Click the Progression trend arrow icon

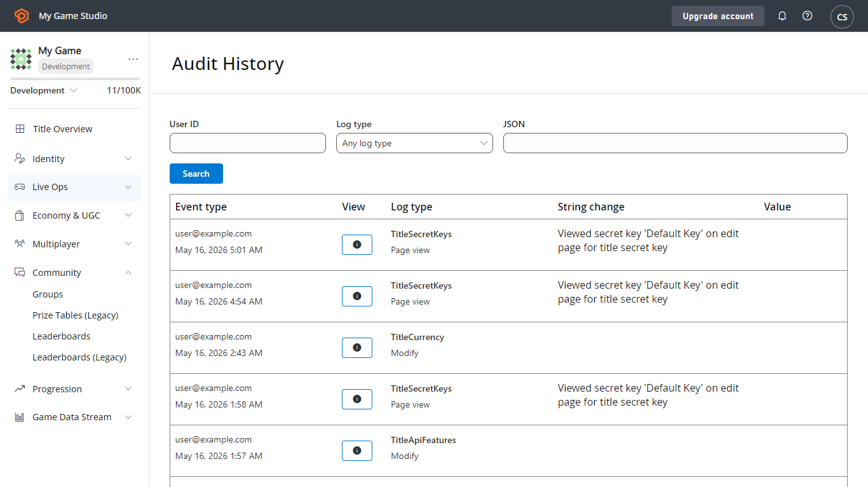[20, 388]
